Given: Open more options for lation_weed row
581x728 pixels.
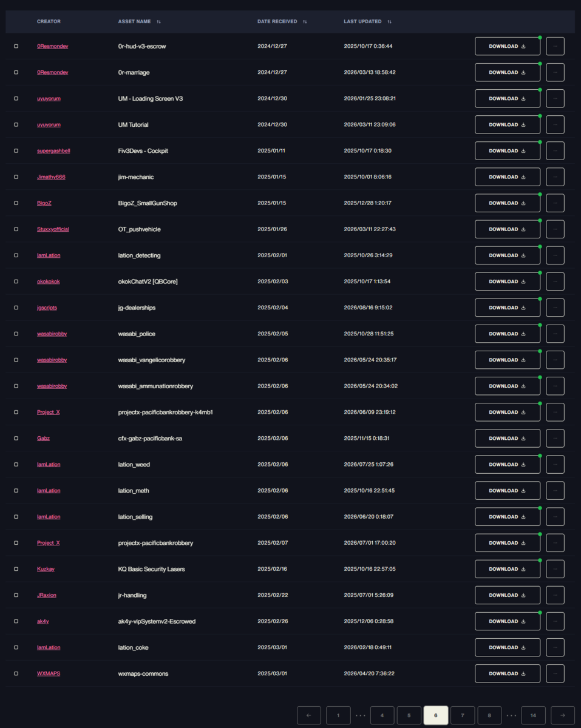Looking at the screenshot, I should [x=555, y=465].
